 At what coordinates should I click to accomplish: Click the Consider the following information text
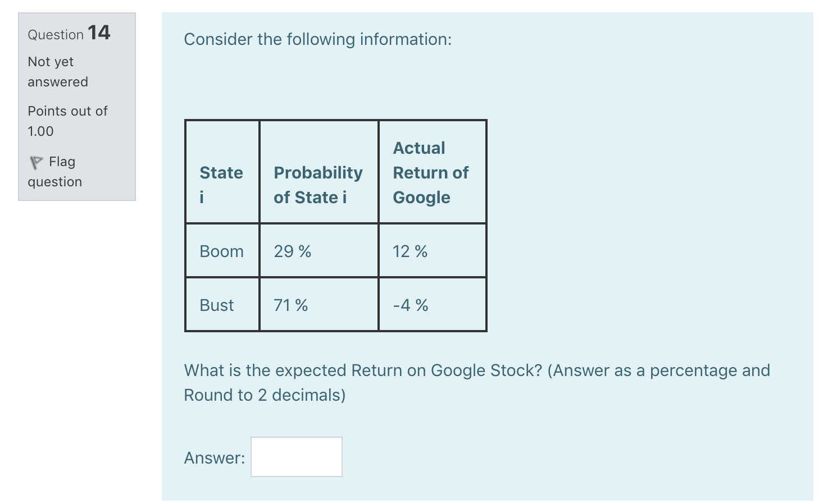(x=317, y=39)
